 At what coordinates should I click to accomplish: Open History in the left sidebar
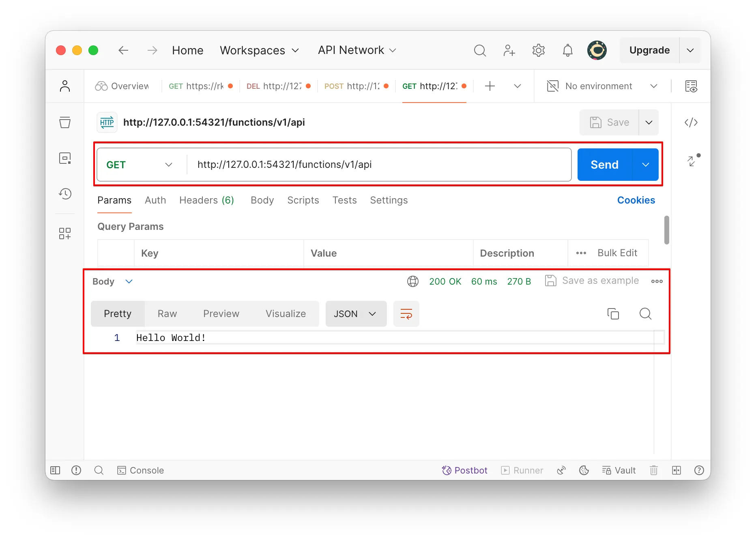tap(65, 194)
